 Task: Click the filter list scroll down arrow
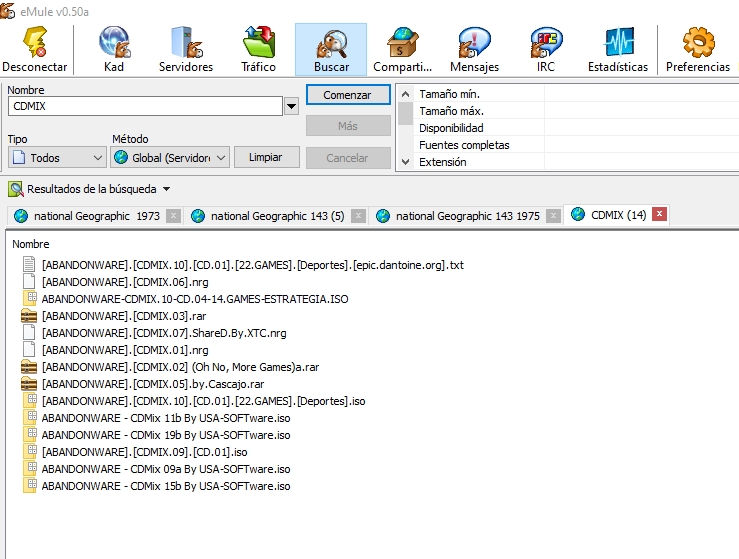coord(405,162)
